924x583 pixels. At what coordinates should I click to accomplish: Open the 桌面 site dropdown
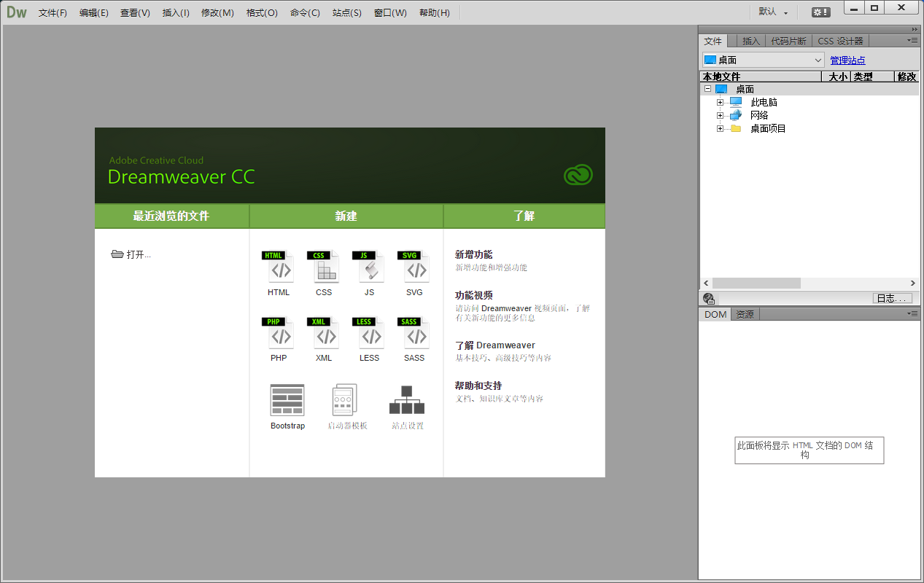pyautogui.click(x=764, y=60)
